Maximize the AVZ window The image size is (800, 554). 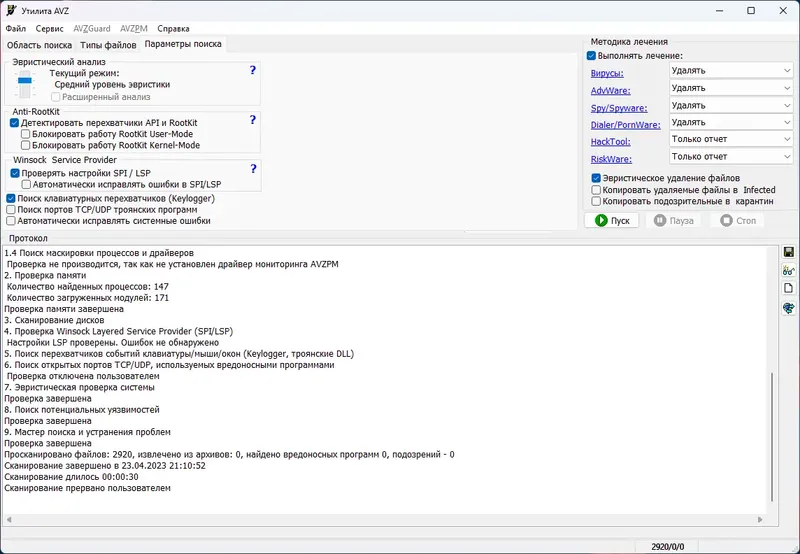coord(751,11)
